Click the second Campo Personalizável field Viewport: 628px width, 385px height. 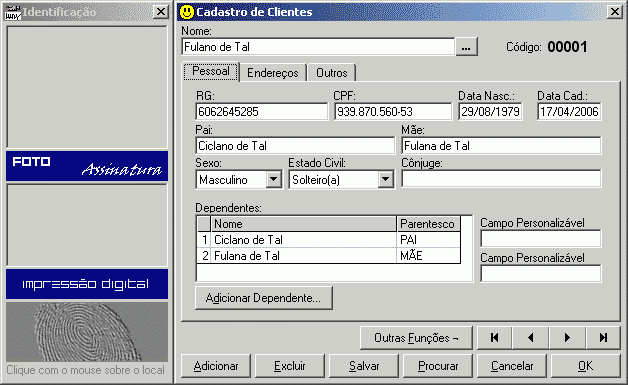[541, 274]
